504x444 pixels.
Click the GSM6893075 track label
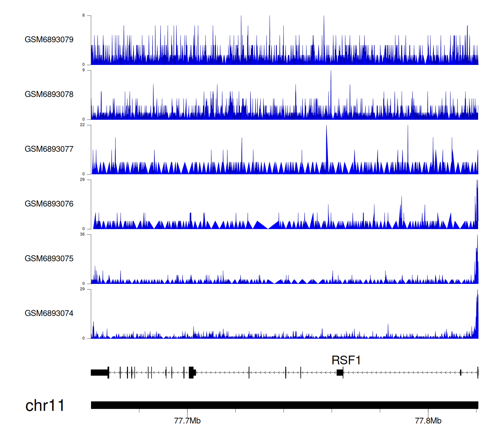(49, 259)
